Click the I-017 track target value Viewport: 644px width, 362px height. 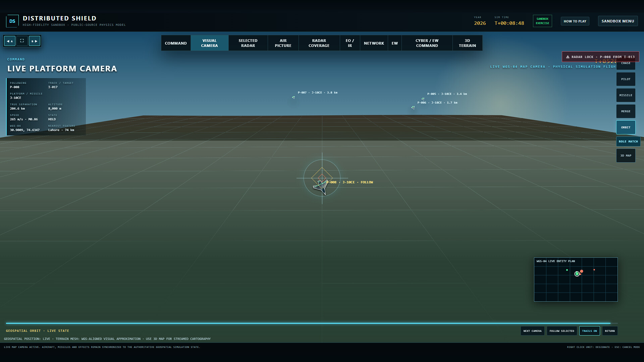click(x=53, y=87)
